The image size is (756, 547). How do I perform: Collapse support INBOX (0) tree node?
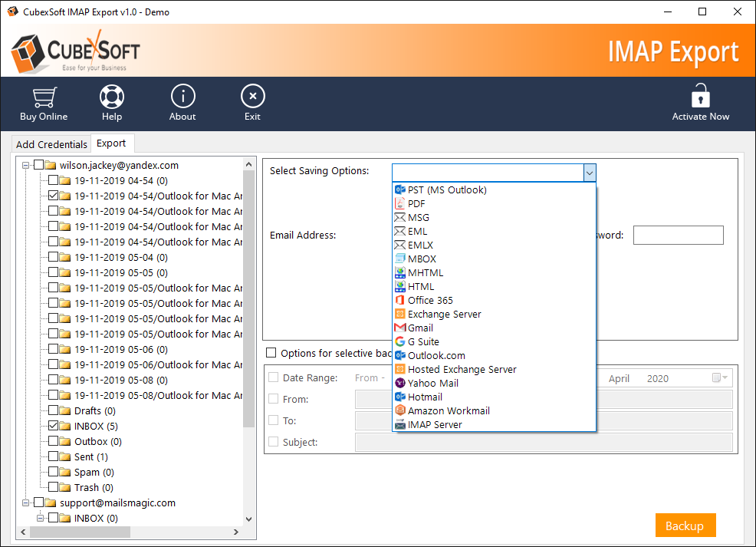[41, 519]
